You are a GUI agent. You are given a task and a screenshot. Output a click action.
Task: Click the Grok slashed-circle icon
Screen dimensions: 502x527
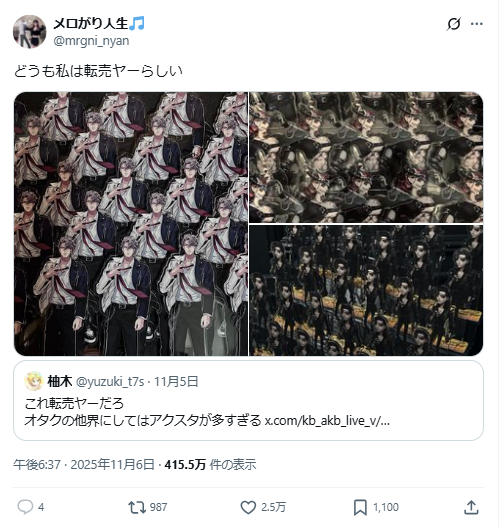click(x=454, y=24)
